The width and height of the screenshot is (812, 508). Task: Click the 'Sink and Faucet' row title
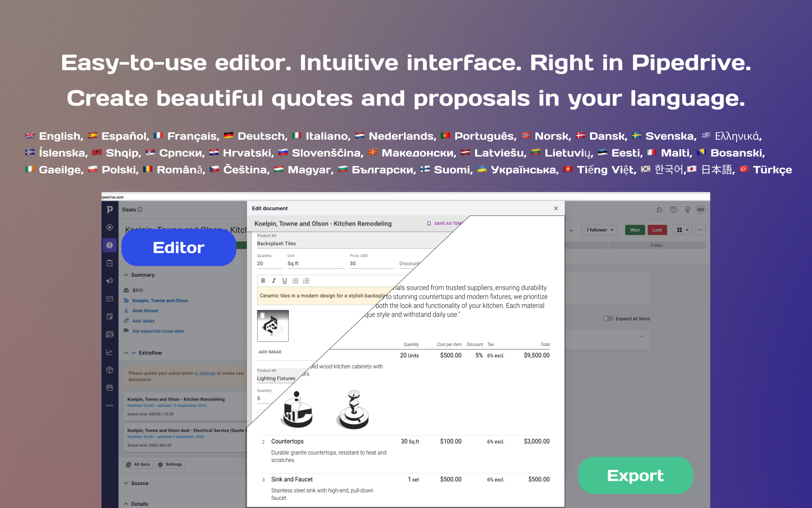coord(292,479)
